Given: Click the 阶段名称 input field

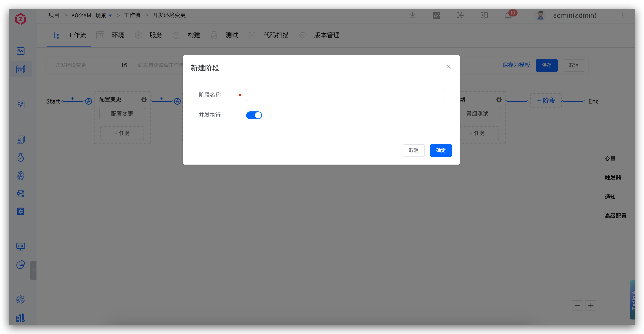Looking at the screenshot, I should 345,95.
